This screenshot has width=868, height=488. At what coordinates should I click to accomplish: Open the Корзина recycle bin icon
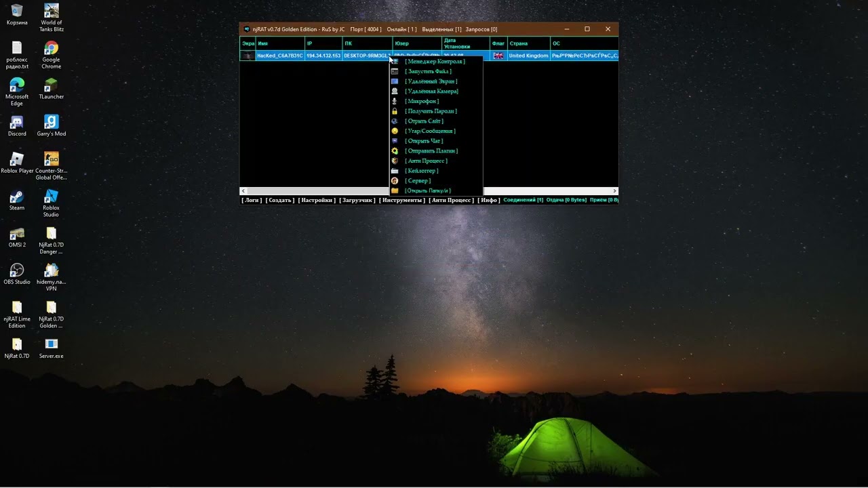click(x=17, y=14)
